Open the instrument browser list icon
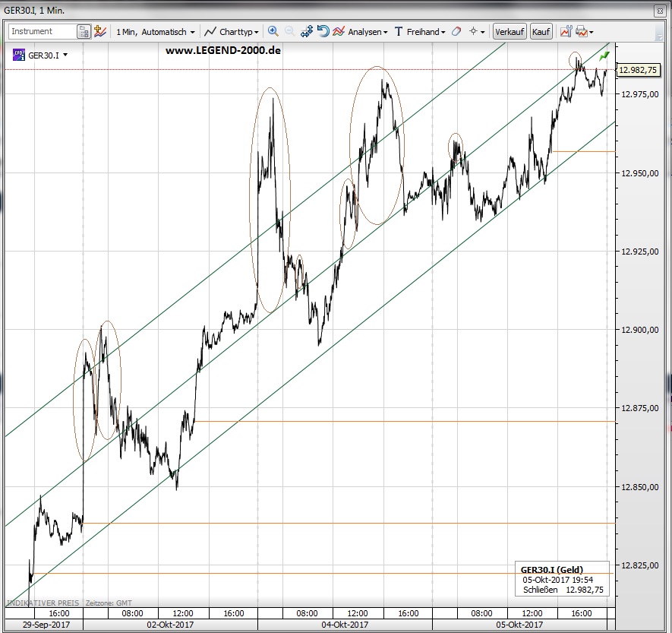The height and width of the screenshot is (633, 672). click(x=84, y=32)
